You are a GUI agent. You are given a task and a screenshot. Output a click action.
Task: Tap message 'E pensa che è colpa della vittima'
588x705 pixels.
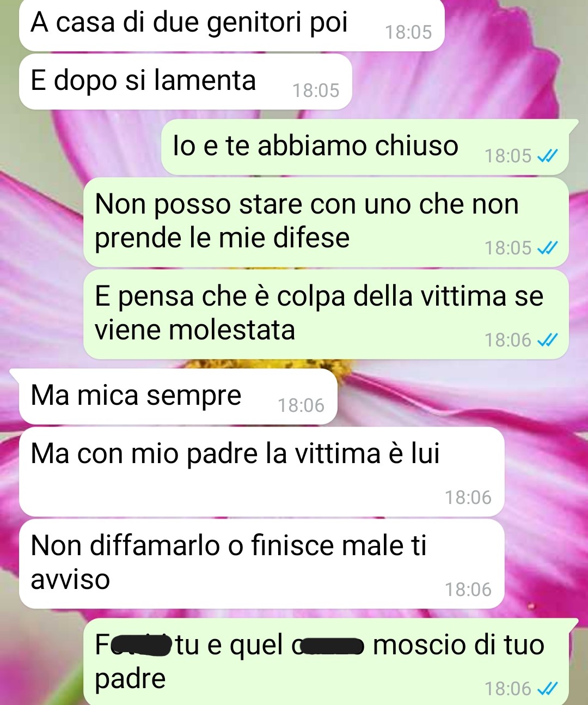pos(326,314)
